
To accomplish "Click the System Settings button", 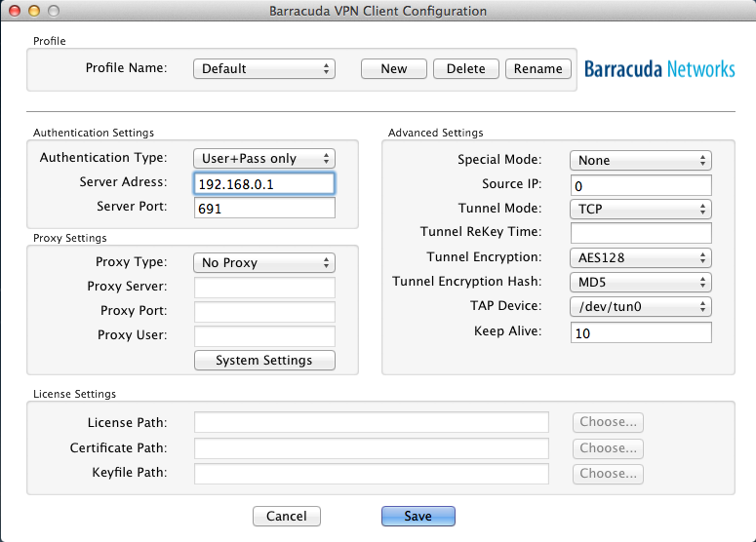I will [264, 361].
